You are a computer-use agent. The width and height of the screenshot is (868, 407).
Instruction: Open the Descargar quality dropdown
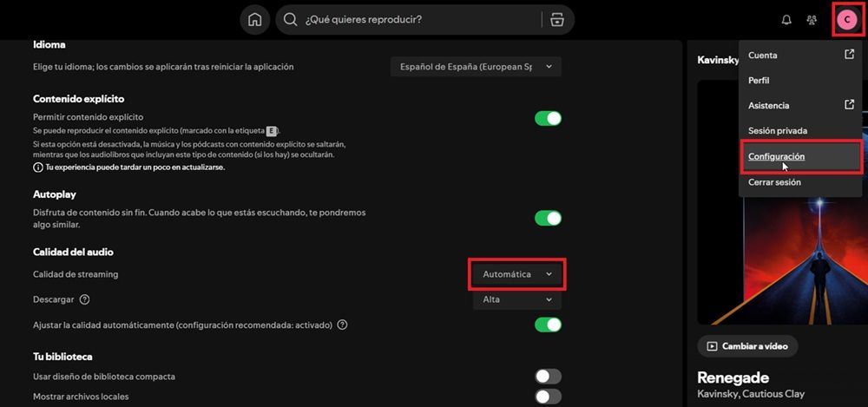(516, 299)
